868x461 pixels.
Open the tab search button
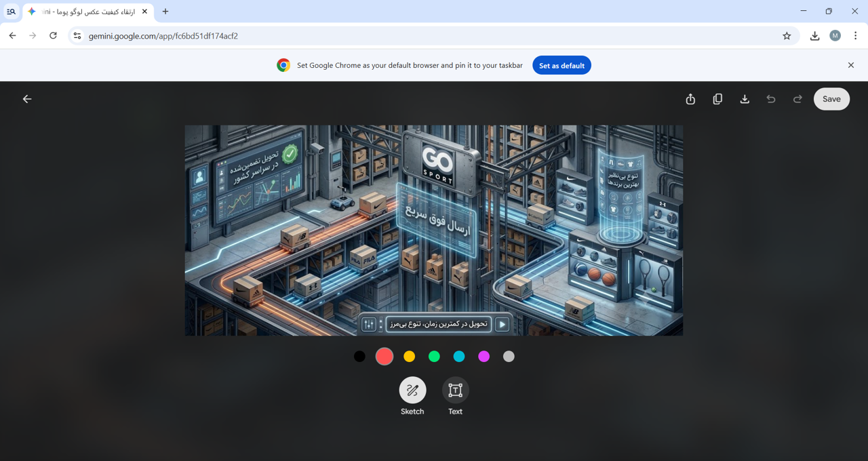point(11,12)
